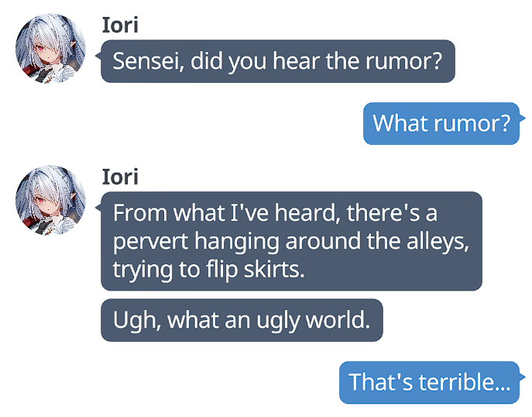This screenshot has height=417, width=532.
Task: Click the pointer tail of 'That's terrible...' bubble
Action: coord(523,377)
